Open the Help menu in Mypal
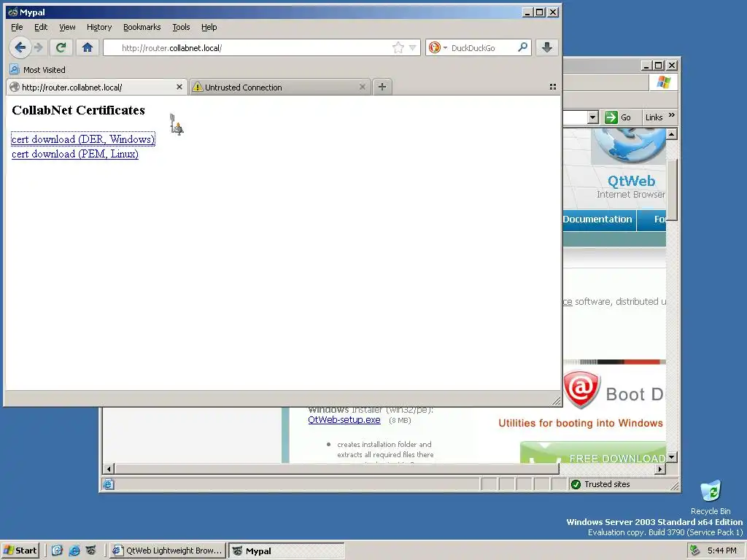The width and height of the screenshot is (747, 560). pyautogui.click(x=209, y=27)
